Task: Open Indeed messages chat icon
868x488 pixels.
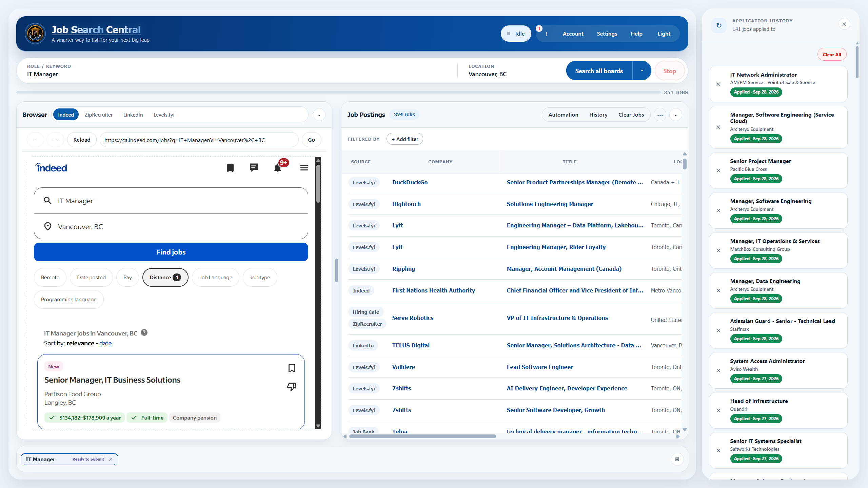Action: click(x=254, y=168)
